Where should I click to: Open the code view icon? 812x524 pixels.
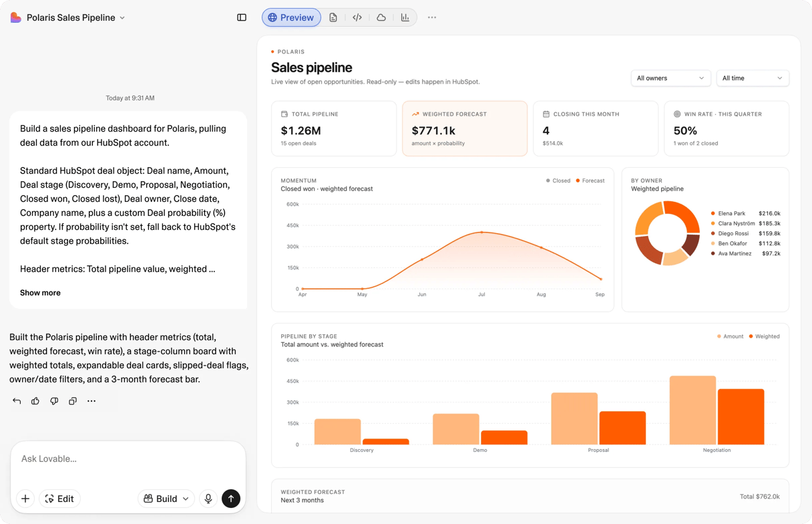[357, 17]
